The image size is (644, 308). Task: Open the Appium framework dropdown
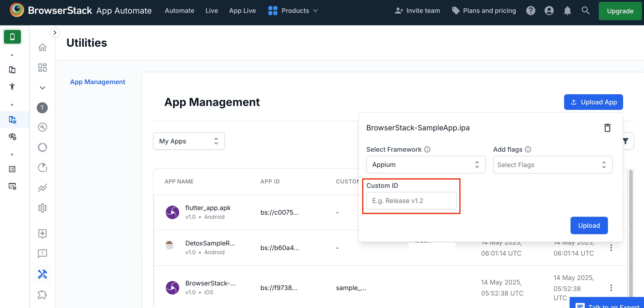[x=426, y=165]
